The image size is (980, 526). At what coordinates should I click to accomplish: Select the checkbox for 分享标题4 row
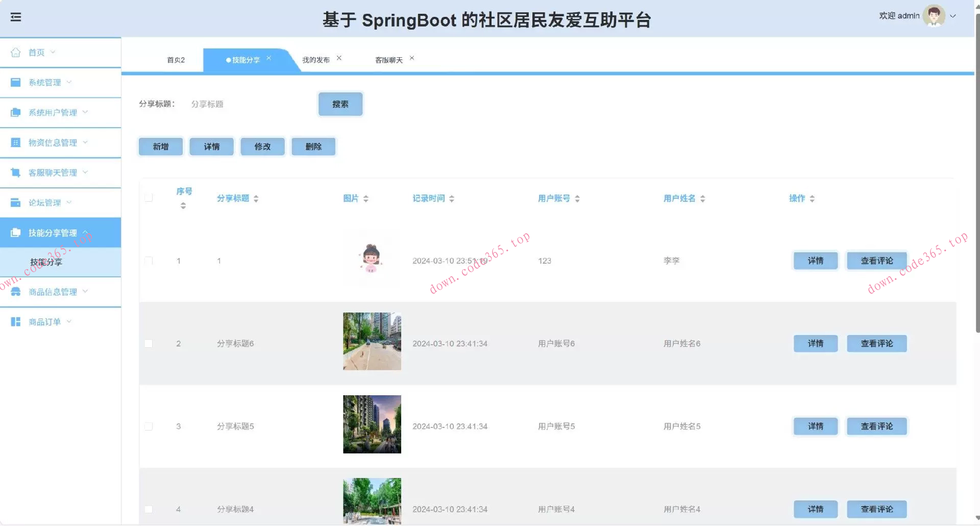(149, 509)
